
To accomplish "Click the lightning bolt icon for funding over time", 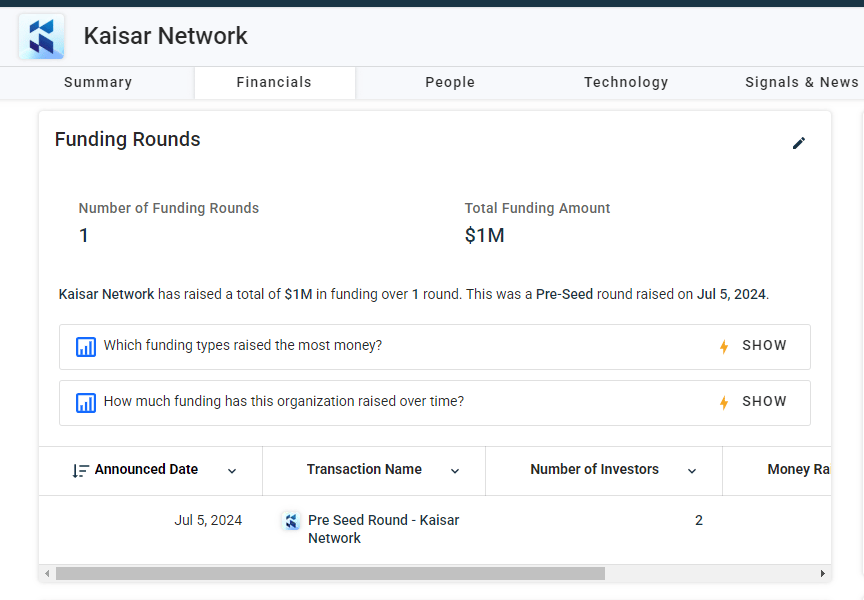I will [724, 403].
